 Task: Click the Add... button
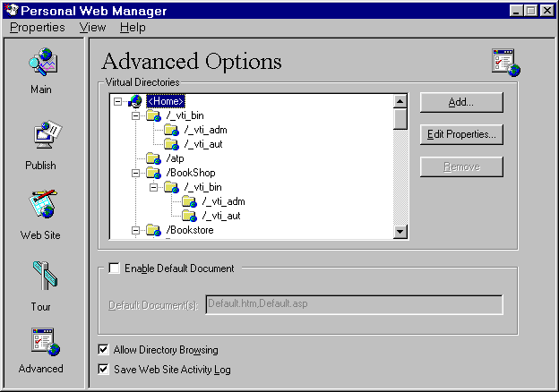461,103
